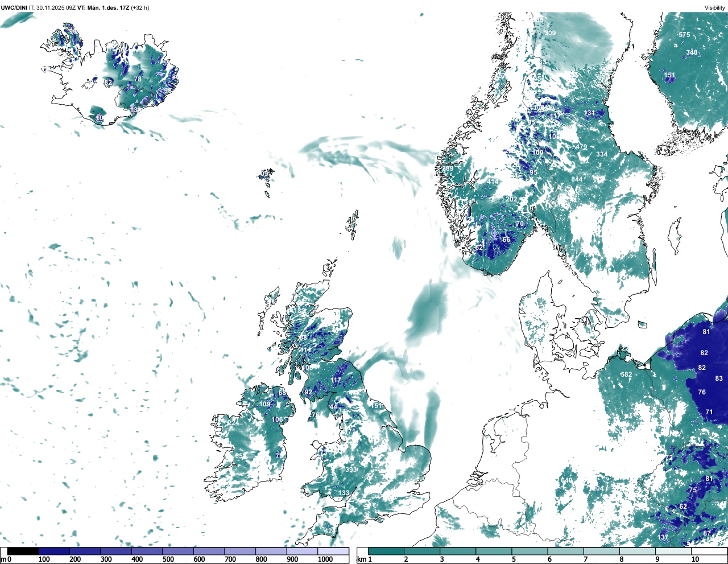
Task: Click the "393" value in central England
Action: pos(351,470)
